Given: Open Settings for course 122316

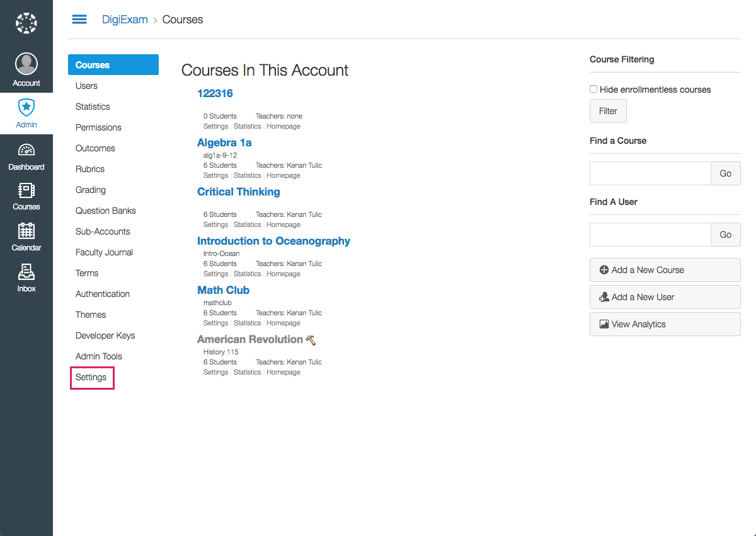Looking at the screenshot, I should point(215,126).
